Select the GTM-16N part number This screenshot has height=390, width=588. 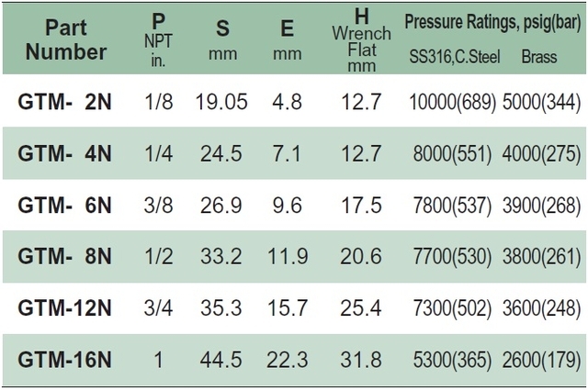point(64,360)
